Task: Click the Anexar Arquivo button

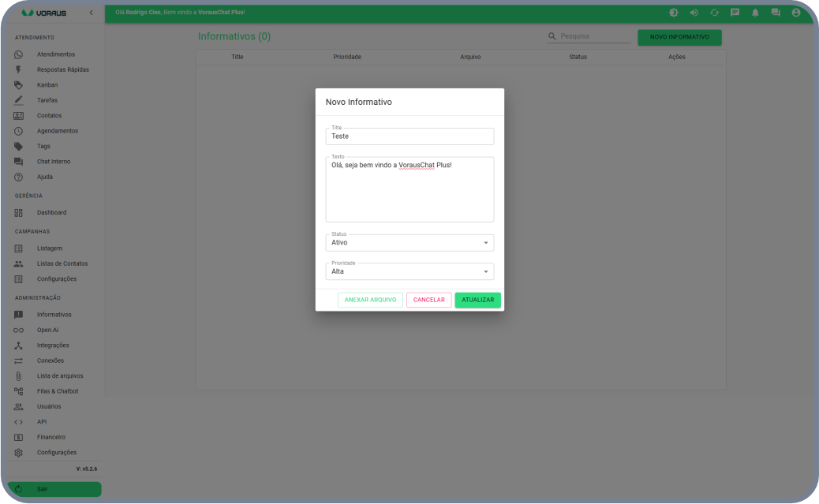Action: [x=370, y=301]
